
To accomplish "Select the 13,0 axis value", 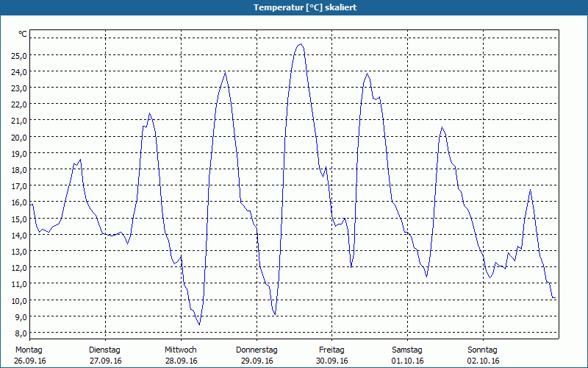I will 19,251.
